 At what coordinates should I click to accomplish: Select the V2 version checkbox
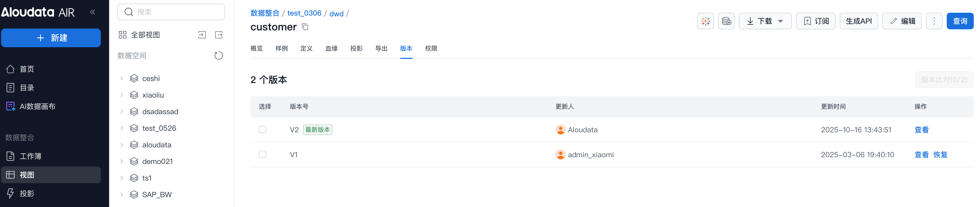[x=262, y=130]
